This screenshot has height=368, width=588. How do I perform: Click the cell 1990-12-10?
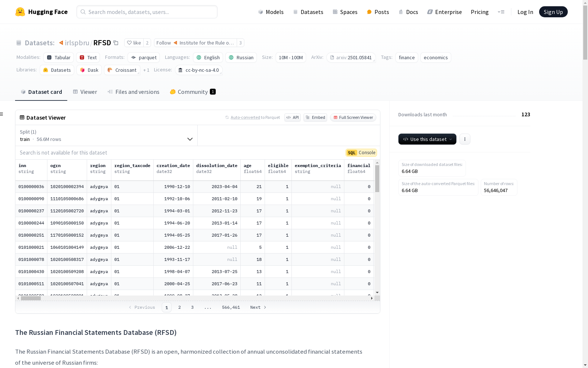point(173,187)
